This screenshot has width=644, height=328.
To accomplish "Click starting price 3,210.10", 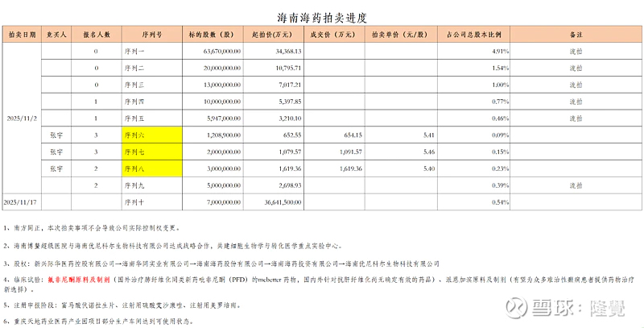I will pyautogui.click(x=291, y=118).
